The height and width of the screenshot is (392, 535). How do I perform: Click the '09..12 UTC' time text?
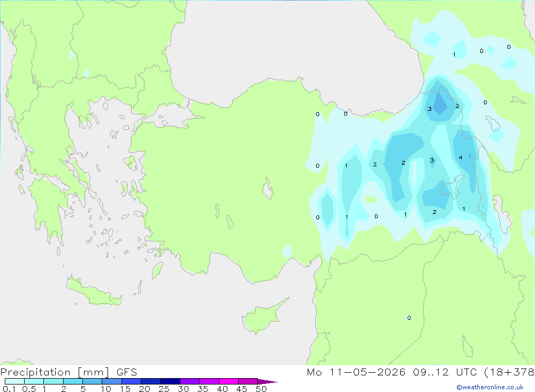click(445, 372)
